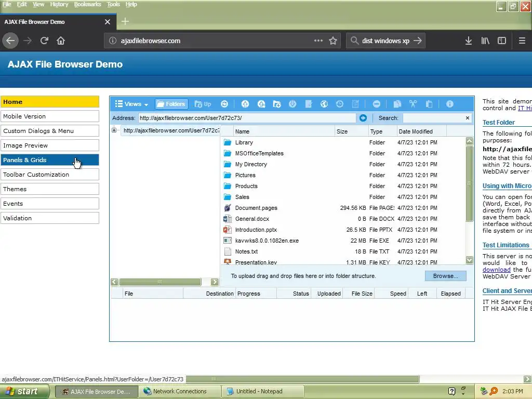
Task: Open the Themes sidebar link
Action: 50,189
